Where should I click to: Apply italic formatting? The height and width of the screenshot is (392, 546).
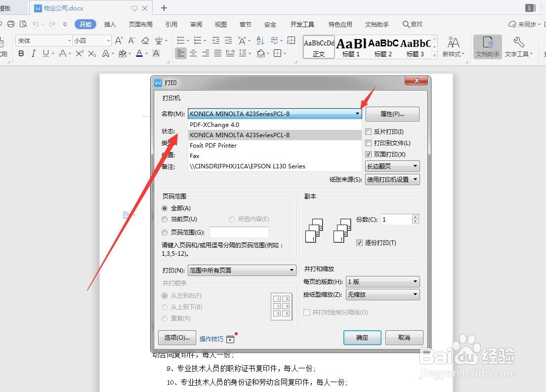(33, 53)
